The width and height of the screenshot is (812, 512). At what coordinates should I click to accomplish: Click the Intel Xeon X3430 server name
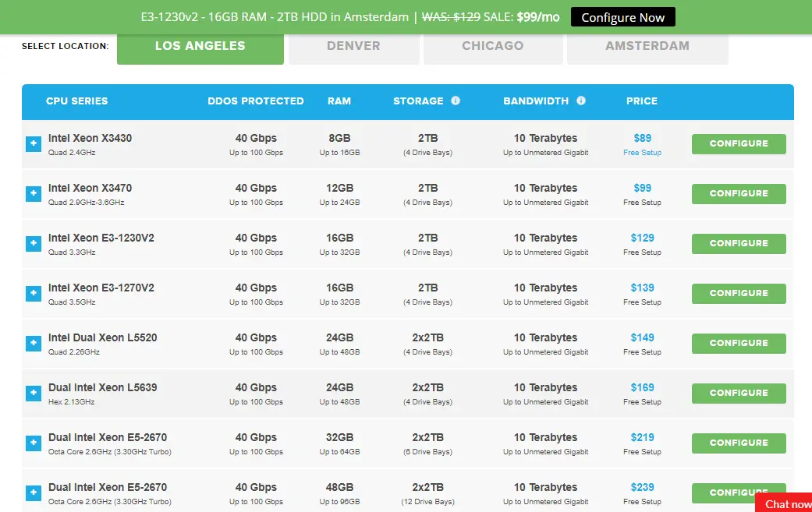tap(90, 138)
